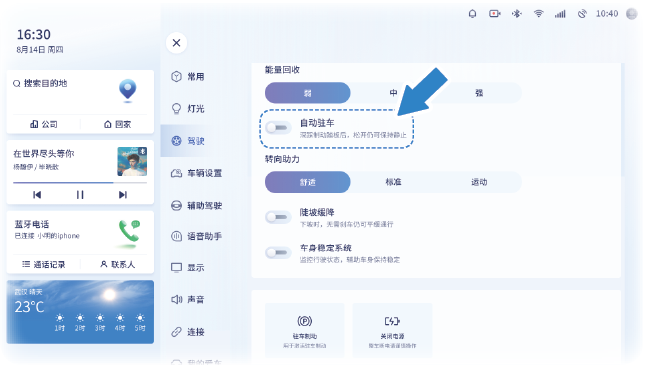Open 车辆设置 menu
The width and height of the screenshot is (646, 380).
(x=197, y=173)
